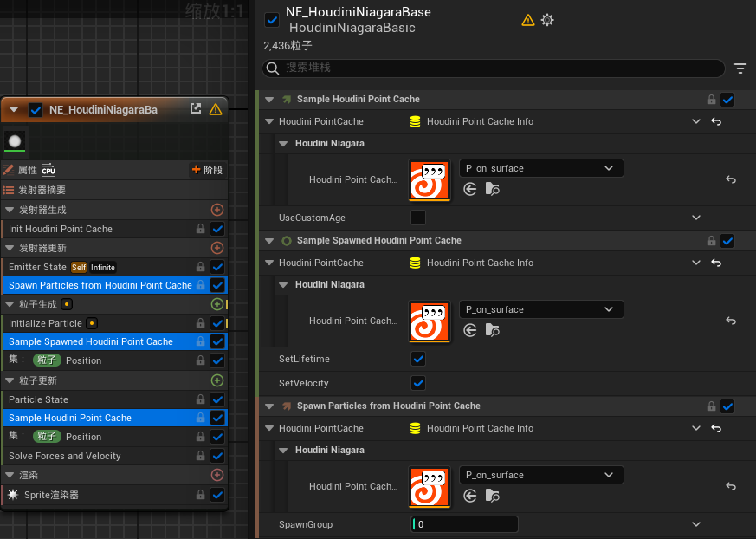The image size is (756, 539).
Task: Reset Houdini.PointCache under Sample Spawned Houdini Point Cache
Action: pyautogui.click(x=716, y=263)
